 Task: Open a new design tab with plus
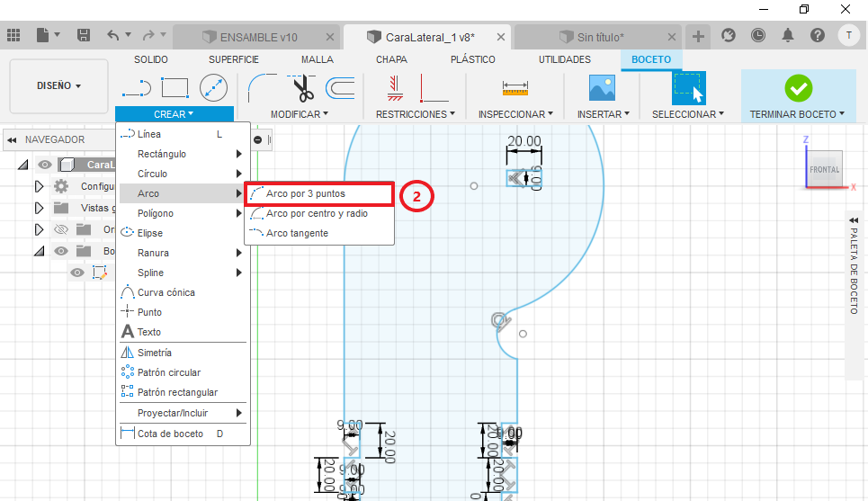pyautogui.click(x=698, y=37)
